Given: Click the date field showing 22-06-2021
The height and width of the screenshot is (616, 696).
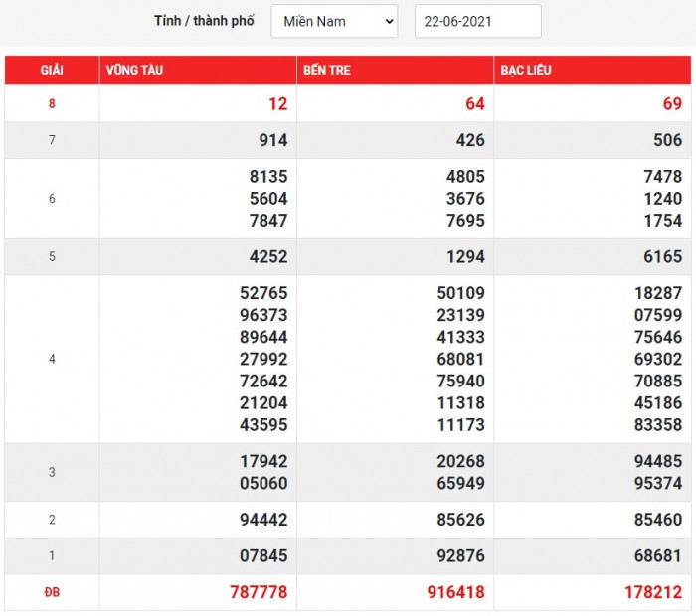Looking at the screenshot, I should (477, 21).
